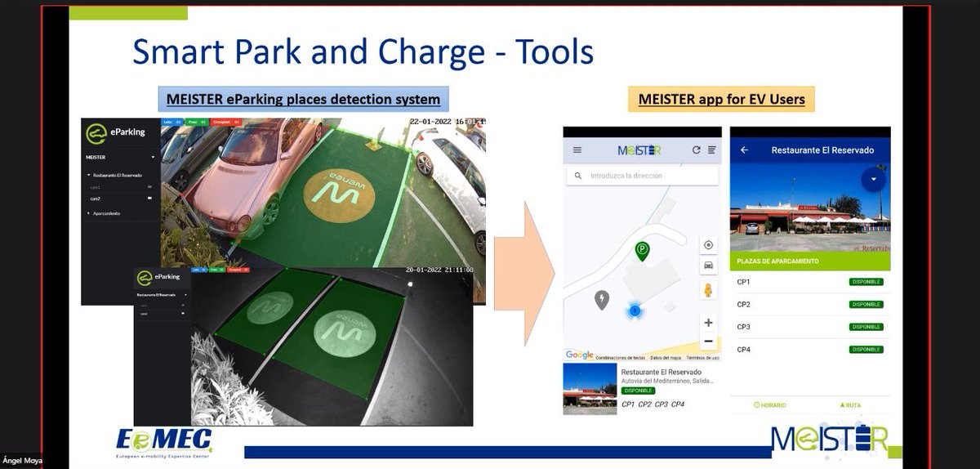Image resolution: width=980 pixels, height=469 pixels.
Task: Click the 'Smart Park and Charge - Tools' title
Action: (363, 51)
